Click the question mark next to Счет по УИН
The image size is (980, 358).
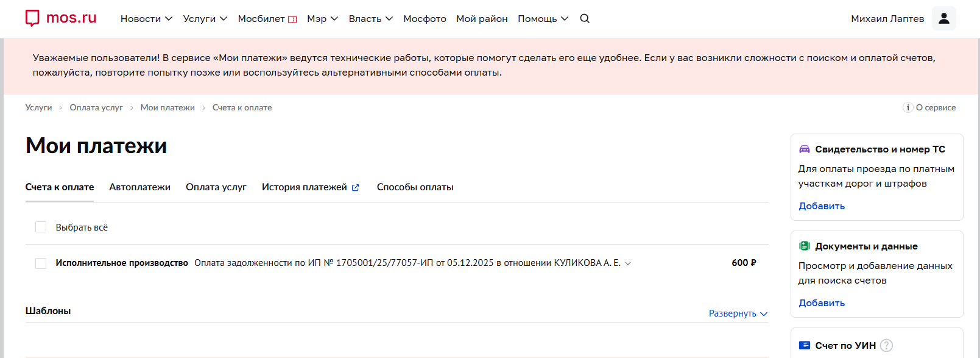coord(887,345)
